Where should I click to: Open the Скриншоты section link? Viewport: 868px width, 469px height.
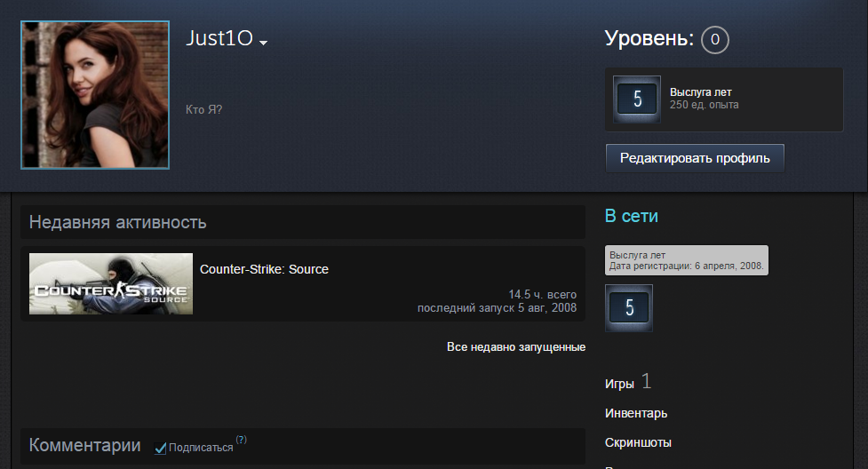[x=638, y=442]
